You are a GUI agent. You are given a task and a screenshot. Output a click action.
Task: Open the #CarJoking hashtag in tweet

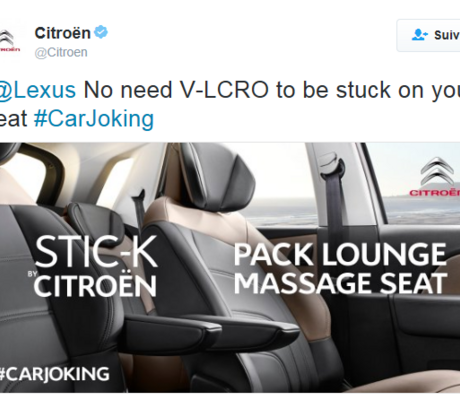[94, 119]
